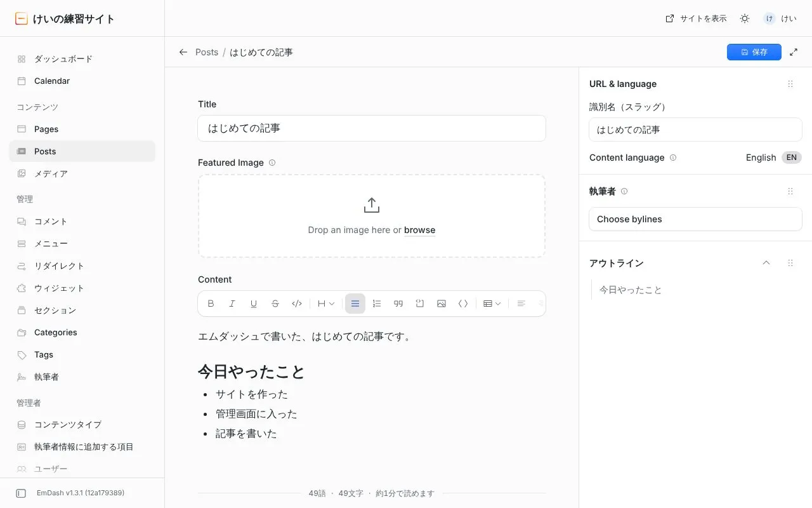812x508 pixels.
Task: Click the info icon beside Content language
Action: pos(673,157)
